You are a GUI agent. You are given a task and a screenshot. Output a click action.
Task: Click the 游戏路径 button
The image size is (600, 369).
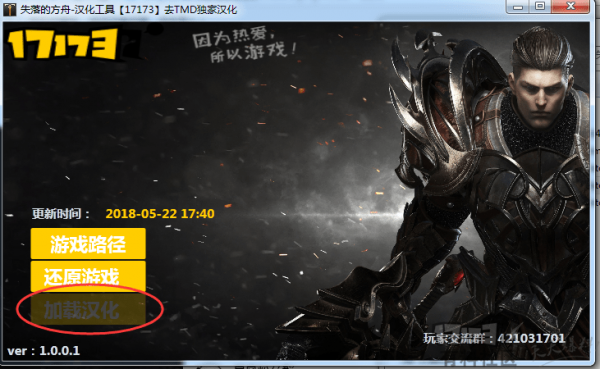88,244
